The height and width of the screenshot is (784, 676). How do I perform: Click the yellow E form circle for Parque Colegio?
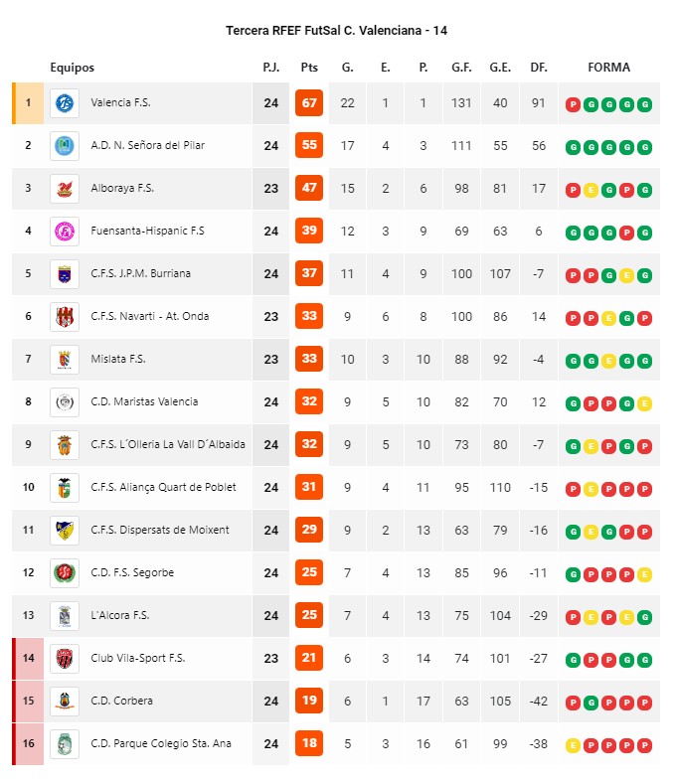(x=573, y=746)
